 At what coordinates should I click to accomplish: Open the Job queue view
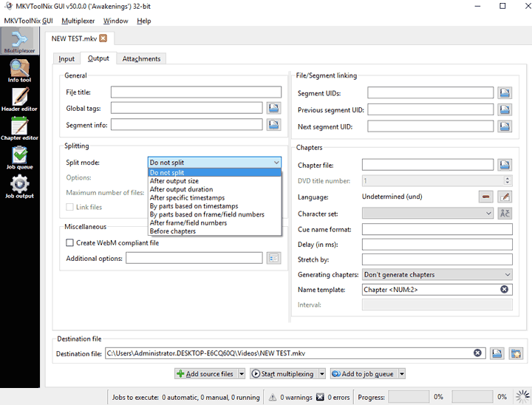click(x=19, y=157)
